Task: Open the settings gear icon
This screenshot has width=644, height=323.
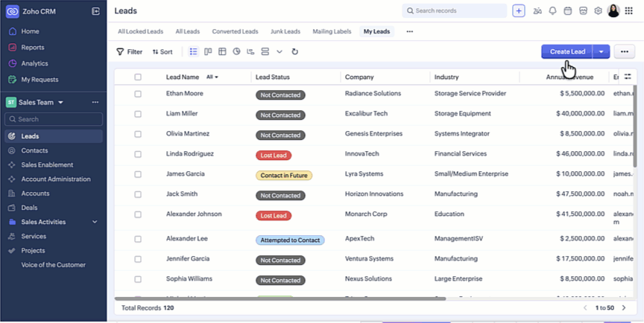Action: [597, 10]
